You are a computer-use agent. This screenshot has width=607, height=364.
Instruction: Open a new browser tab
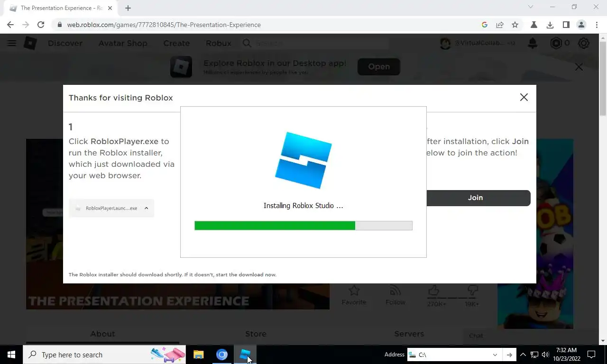point(128,8)
